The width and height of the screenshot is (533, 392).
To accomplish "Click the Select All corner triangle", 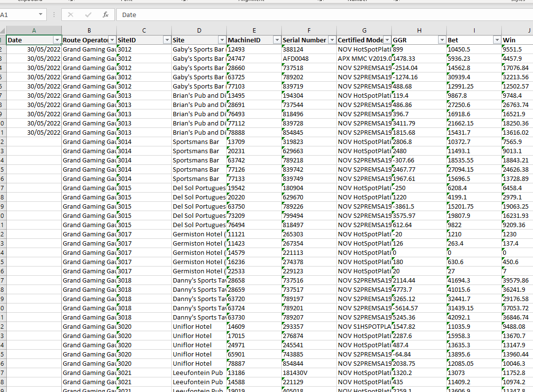I will (3, 31).
